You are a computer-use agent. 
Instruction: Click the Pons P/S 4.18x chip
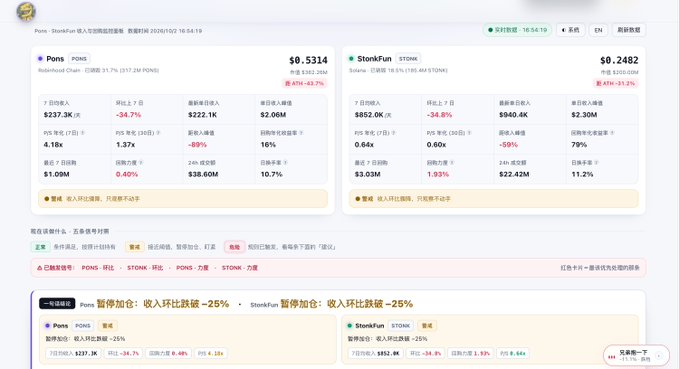pos(210,353)
